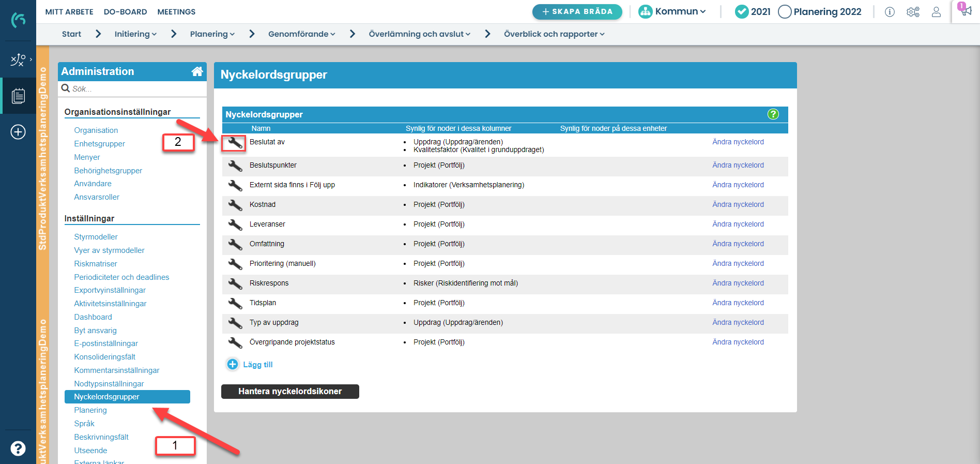This screenshot has height=464, width=980.
Task: Open Beskrivningsfält in settings list
Action: tap(101, 437)
